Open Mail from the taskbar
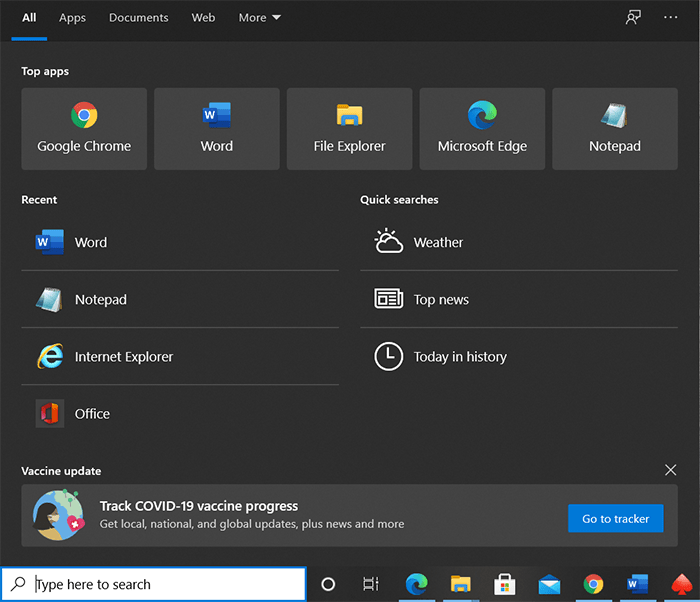This screenshot has width=700, height=602. (x=549, y=585)
